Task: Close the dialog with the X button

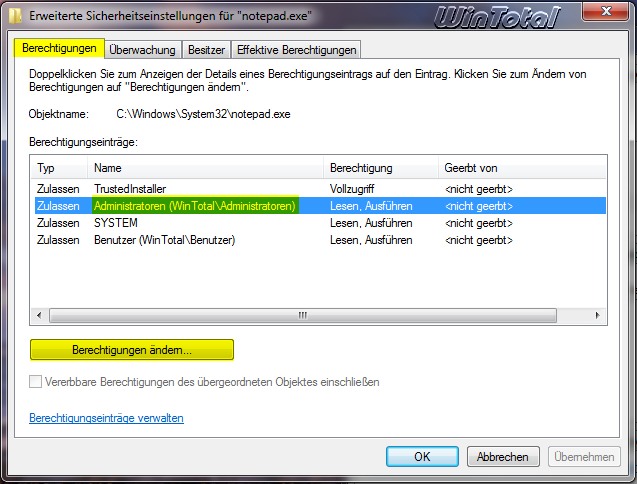Action: click(606, 11)
